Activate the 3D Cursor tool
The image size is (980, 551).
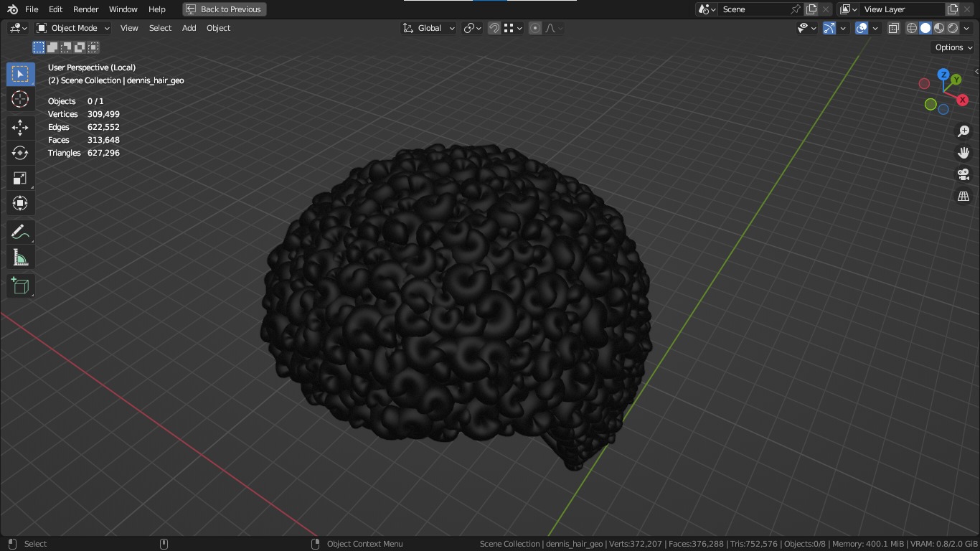[x=20, y=99]
